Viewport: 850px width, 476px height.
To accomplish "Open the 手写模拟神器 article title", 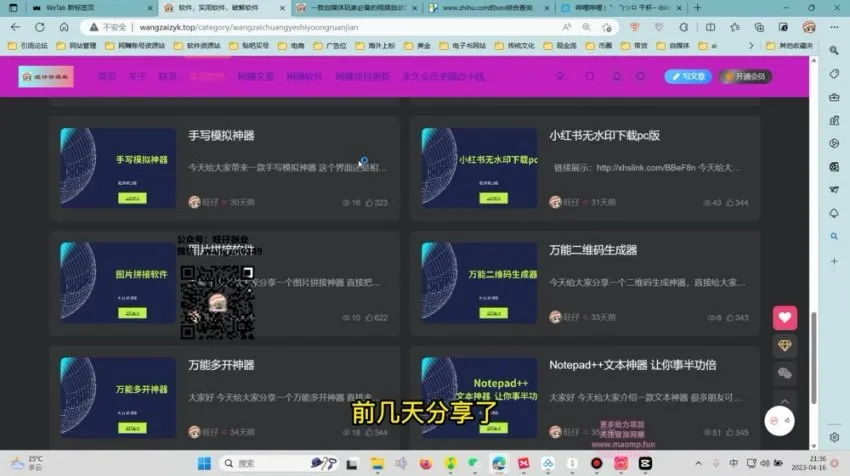I will [221, 136].
